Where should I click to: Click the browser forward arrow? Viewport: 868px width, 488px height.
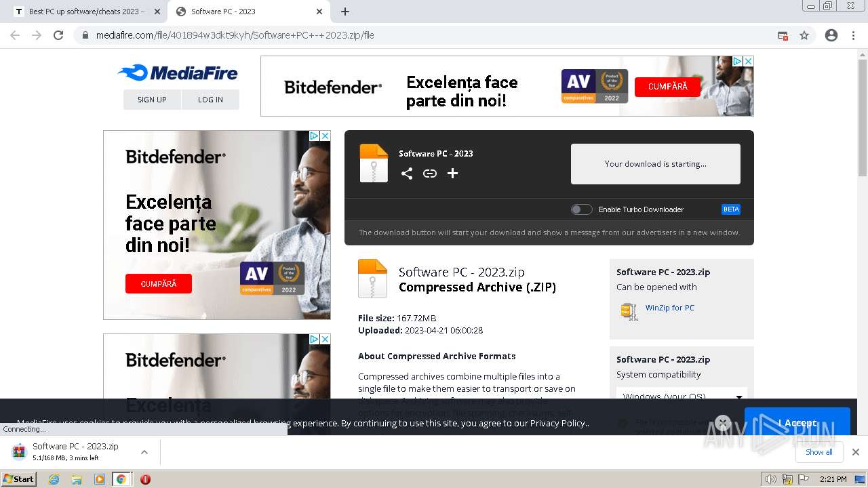pyautogui.click(x=37, y=35)
